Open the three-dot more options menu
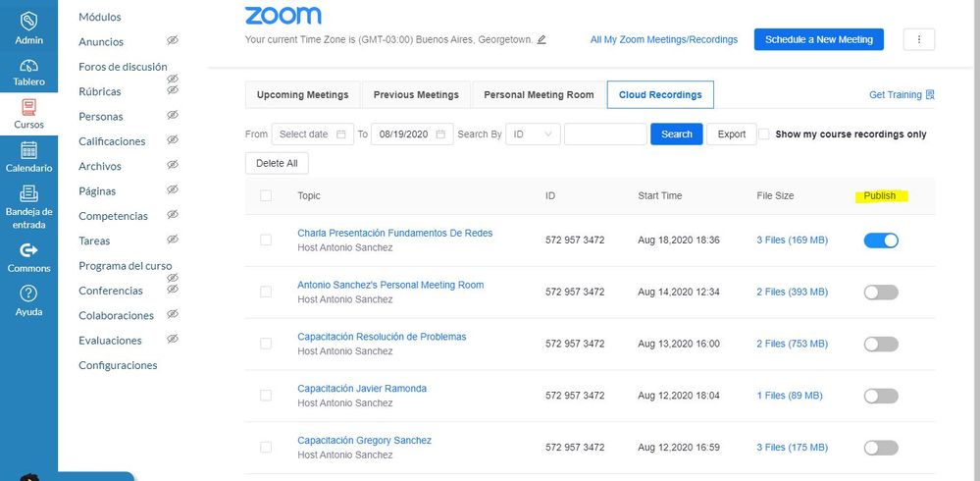The image size is (980, 481). pyautogui.click(x=918, y=39)
